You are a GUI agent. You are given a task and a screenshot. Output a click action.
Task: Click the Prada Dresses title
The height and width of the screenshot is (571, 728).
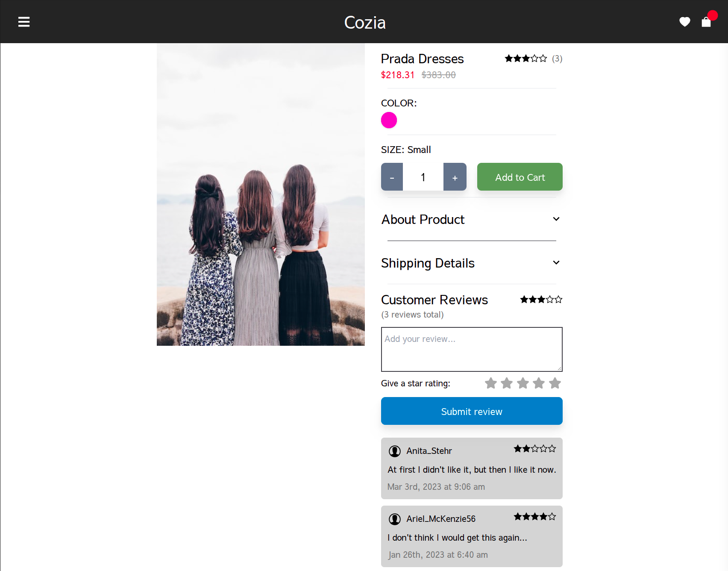(x=422, y=59)
